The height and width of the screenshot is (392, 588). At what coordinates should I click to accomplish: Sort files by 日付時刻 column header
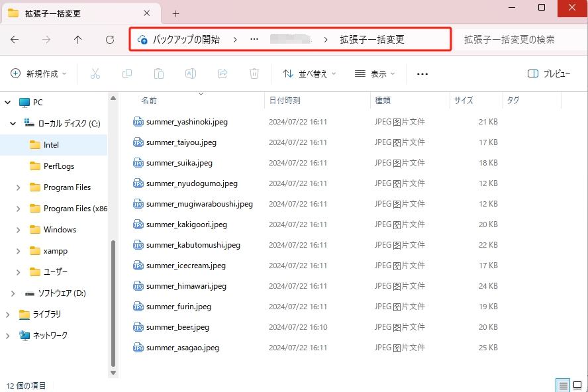285,101
